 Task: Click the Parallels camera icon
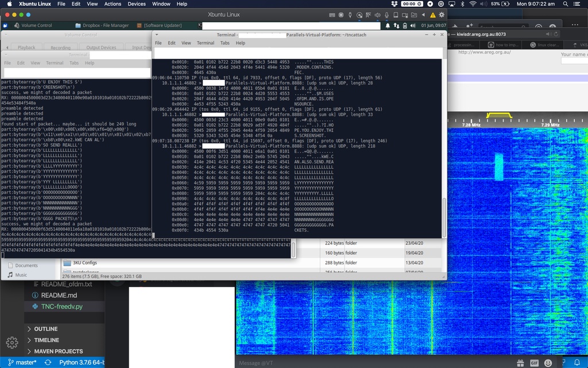(405, 15)
